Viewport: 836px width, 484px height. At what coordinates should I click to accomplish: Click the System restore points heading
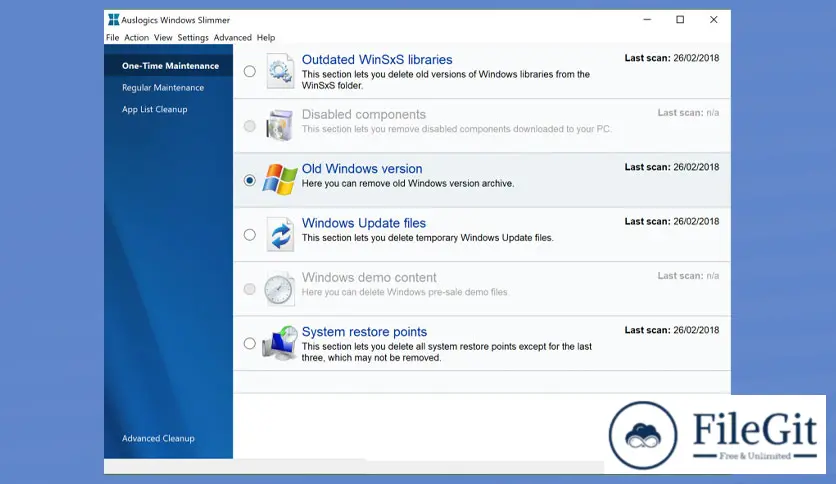tap(364, 332)
